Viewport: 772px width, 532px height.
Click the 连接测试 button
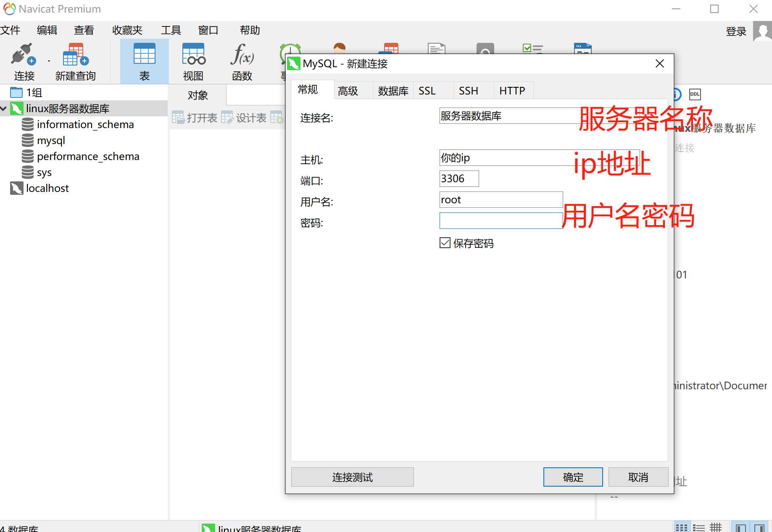coord(352,477)
